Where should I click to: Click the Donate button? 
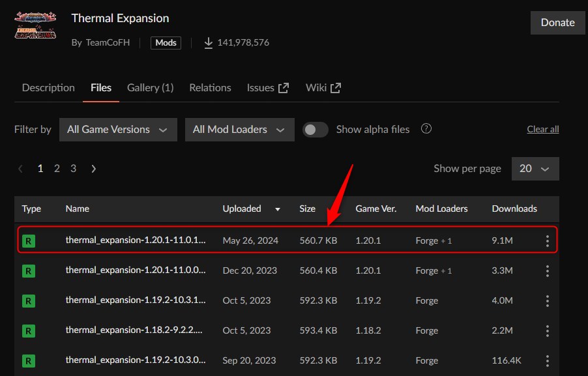557,23
